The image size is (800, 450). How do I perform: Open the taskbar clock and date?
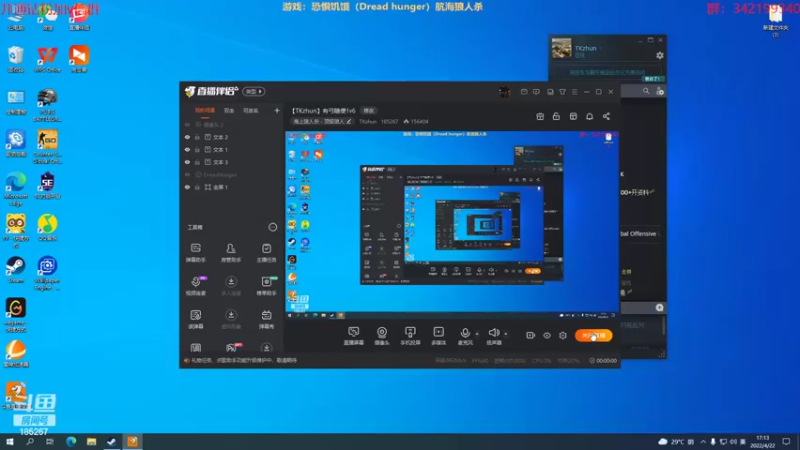[x=763, y=441]
